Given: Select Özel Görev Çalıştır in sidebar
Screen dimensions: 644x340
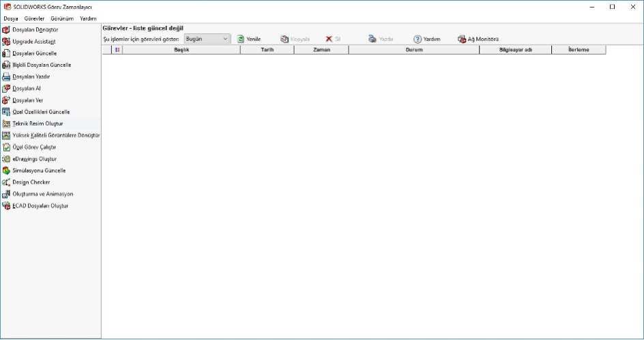Looking at the screenshot, I should [34, 147].
